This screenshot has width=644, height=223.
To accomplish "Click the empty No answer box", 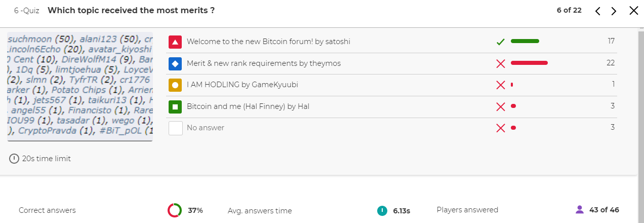I will [175, 128].
